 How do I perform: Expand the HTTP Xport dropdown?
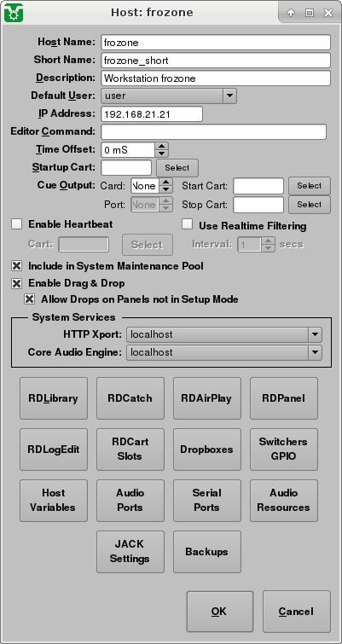tap(315, 334)
